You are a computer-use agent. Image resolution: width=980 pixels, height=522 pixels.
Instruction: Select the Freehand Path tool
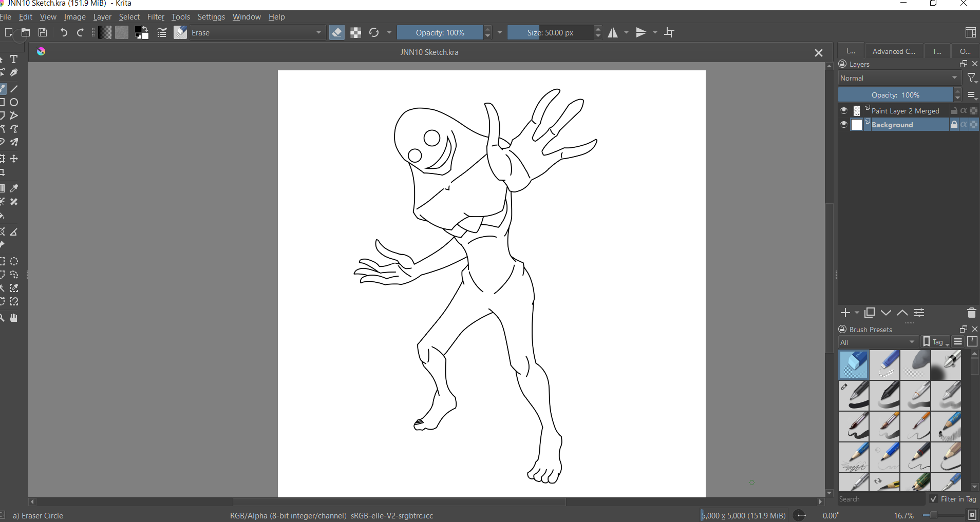point(14,129)
